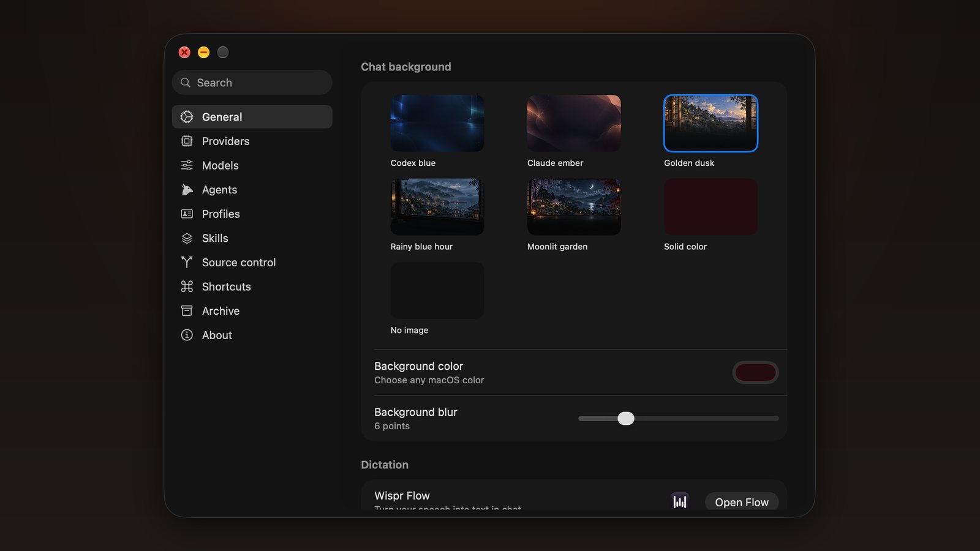Open the Background color picker well
The width and height of the screenshot is (980, 551).
pyautogui.click(x=755, y=372)
